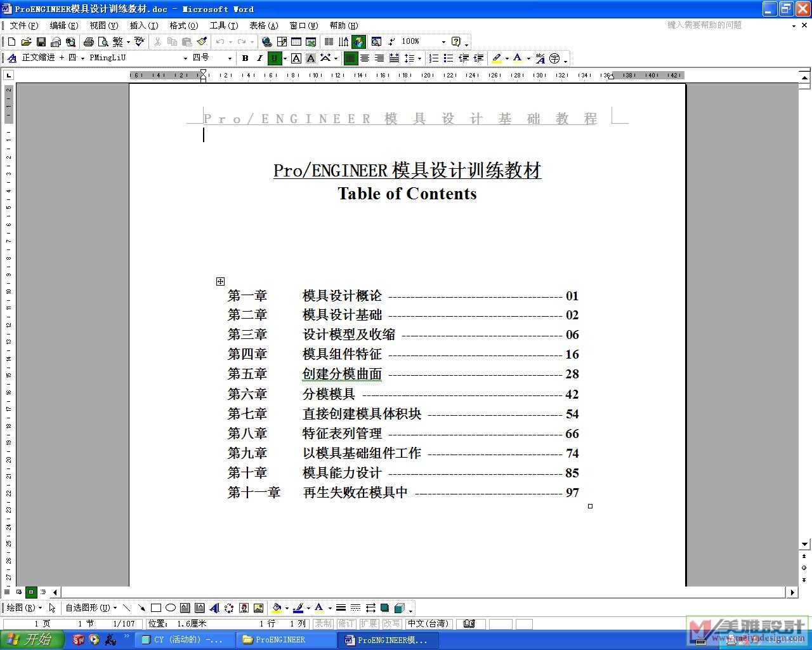This screenshot has width=812, height=650.
Task: Open the Font dropdown showing PMingLiU
Action: pyautogui.click(x=185, y=58)
